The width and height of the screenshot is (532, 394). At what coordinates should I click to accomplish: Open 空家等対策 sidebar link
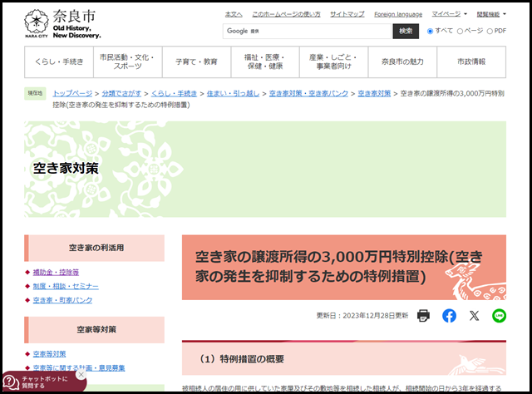tap(49, 354)
